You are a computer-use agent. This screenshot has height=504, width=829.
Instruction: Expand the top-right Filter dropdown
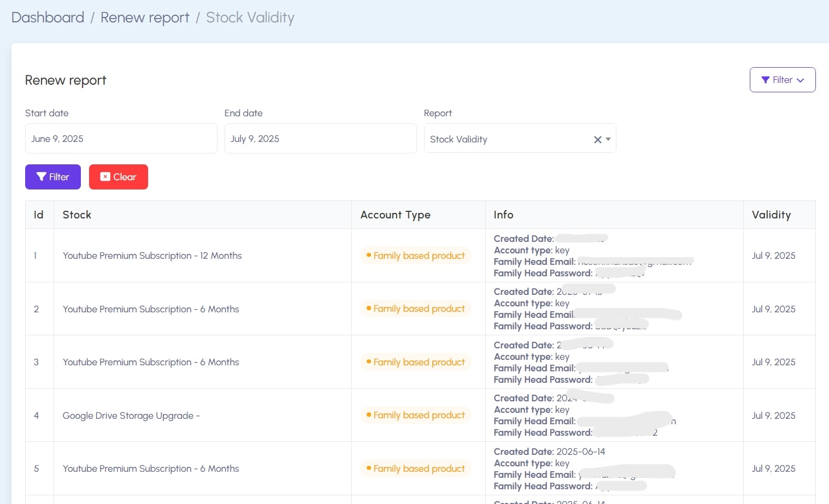[x=783, y=80]
